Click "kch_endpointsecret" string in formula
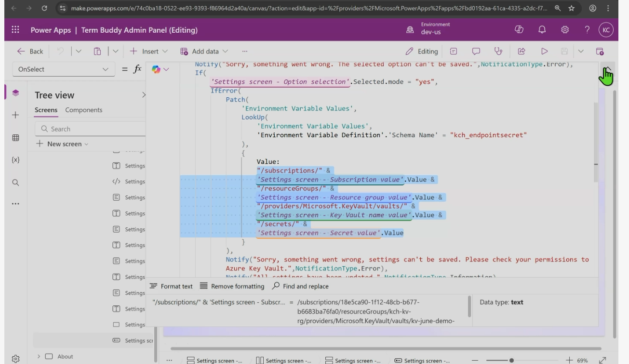The height and width of the screenshot is (364, 629). 488,135
